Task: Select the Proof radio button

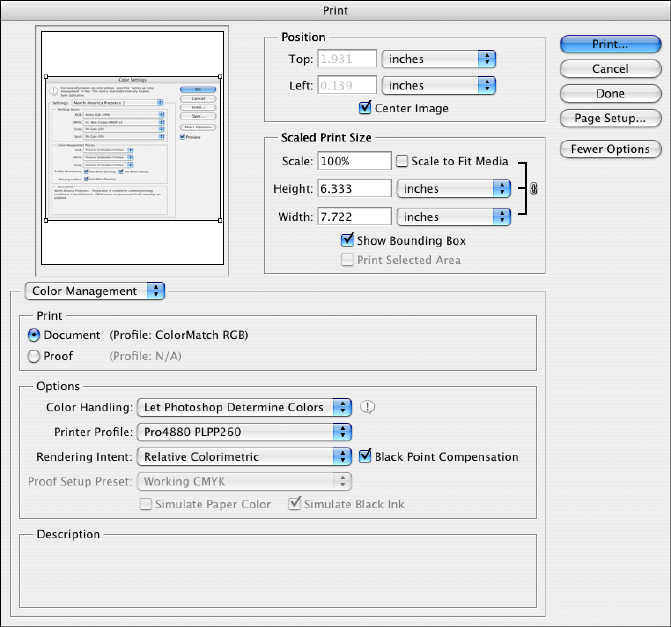Action: (35, 355)
